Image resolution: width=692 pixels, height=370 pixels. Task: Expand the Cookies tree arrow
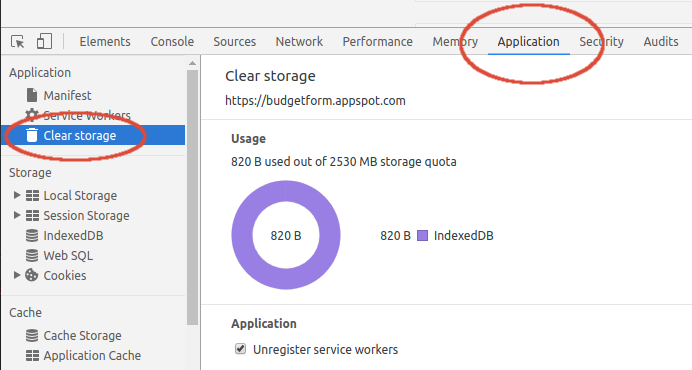17,275
